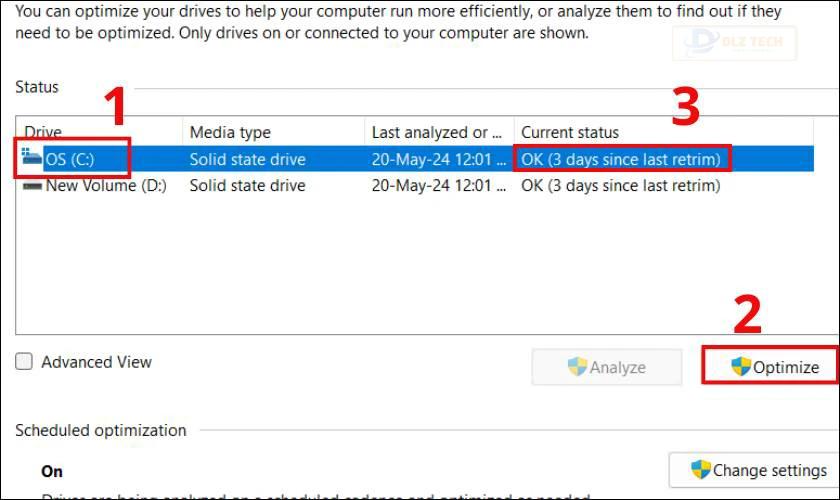840x500 pixels.
Task: Click the Scheduled optimization heading
Action: pyautogui.click(x=101, y=430)
